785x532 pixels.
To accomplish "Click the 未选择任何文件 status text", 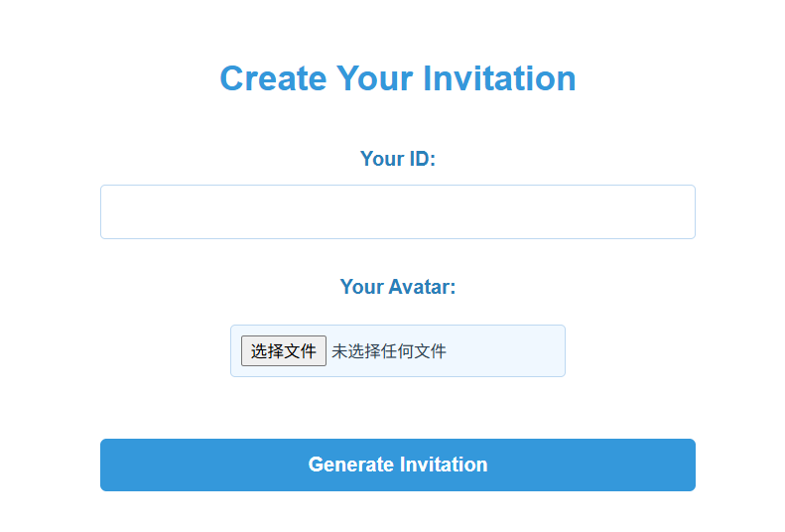I will 388,351.
